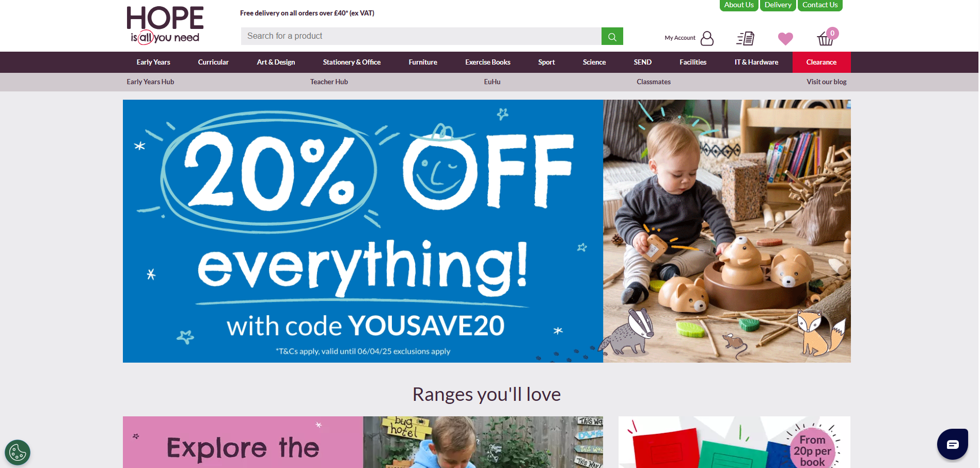This screenshot has width=980, height=468.
Task: Click the HOPE logo to go home
Action: 165,25
